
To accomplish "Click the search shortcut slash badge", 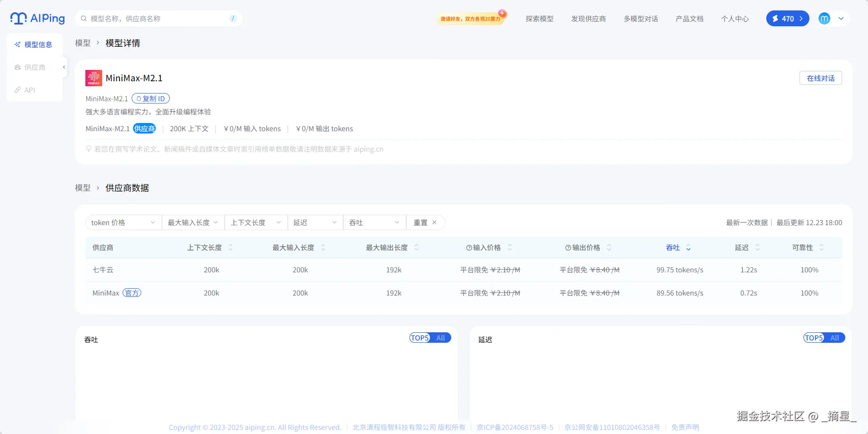I will 233,19.
